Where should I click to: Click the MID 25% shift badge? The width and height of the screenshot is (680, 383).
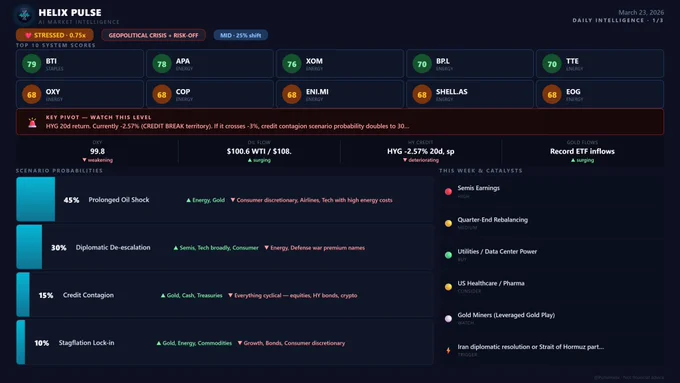coord(241,35)
